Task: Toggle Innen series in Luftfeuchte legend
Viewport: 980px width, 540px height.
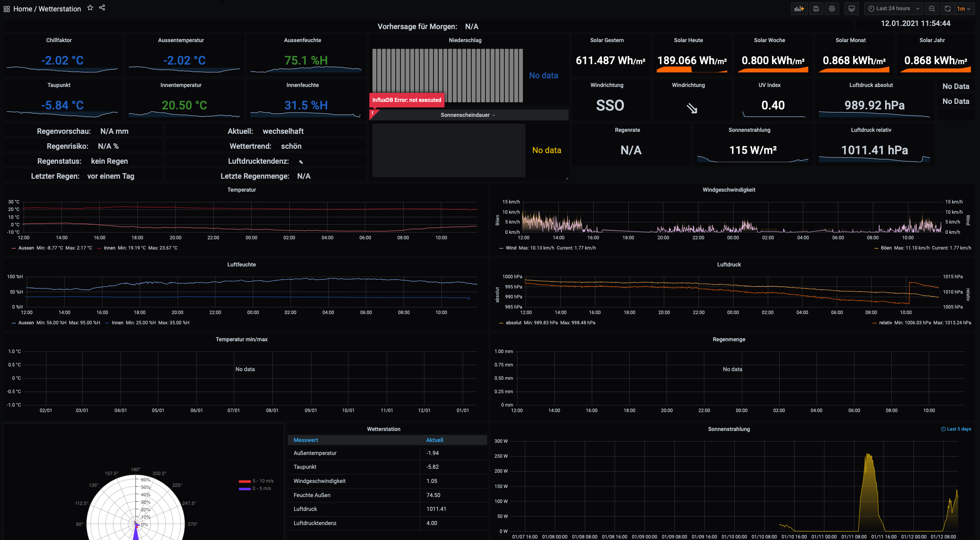Action: coord(118,323)
